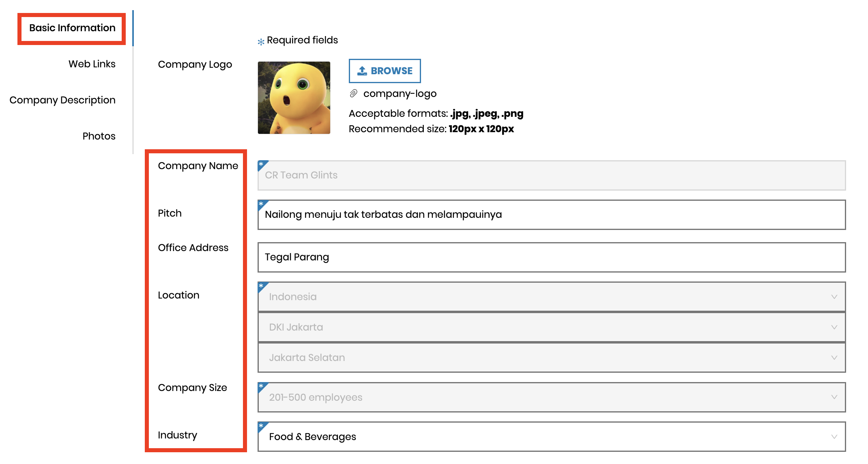The width and height of the screenshot is (868, 464).
Task: Switch to the Web Links section
Action: point(92,64)
